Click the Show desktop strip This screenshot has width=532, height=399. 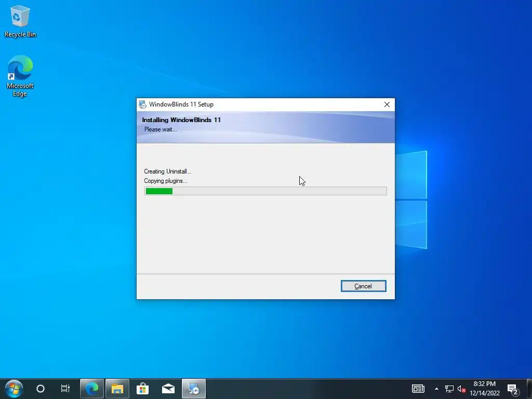(x=529, y=389)
